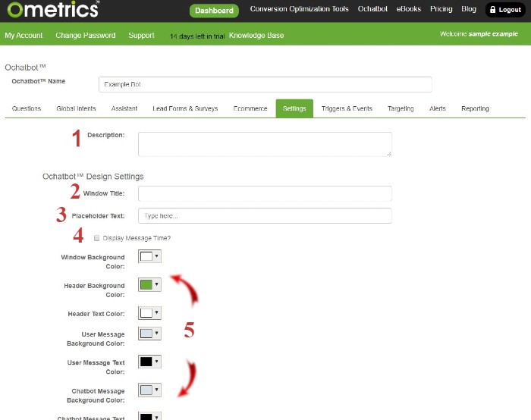Open My Account
Screen dimensions: 531x420
[24, 35]
